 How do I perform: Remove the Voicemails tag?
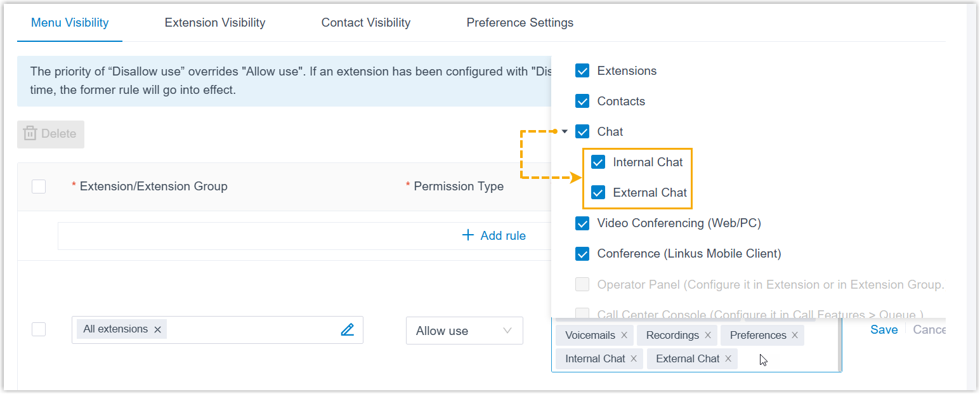(x=624, y=336)
